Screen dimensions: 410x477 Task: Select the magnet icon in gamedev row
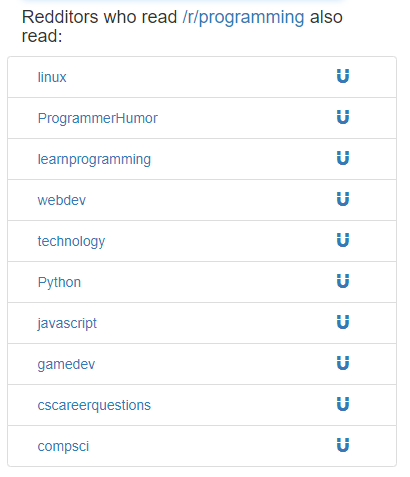click(x=343, y=363)
